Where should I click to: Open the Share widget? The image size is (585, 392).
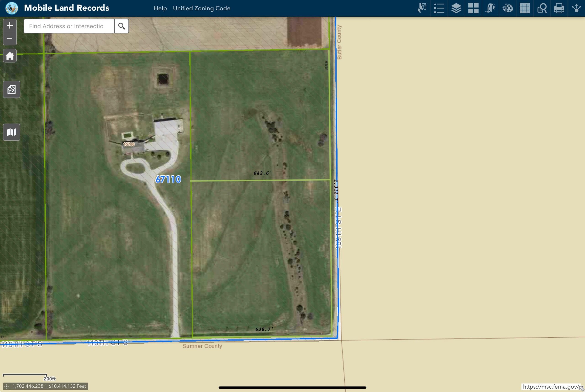pos(576,8)
